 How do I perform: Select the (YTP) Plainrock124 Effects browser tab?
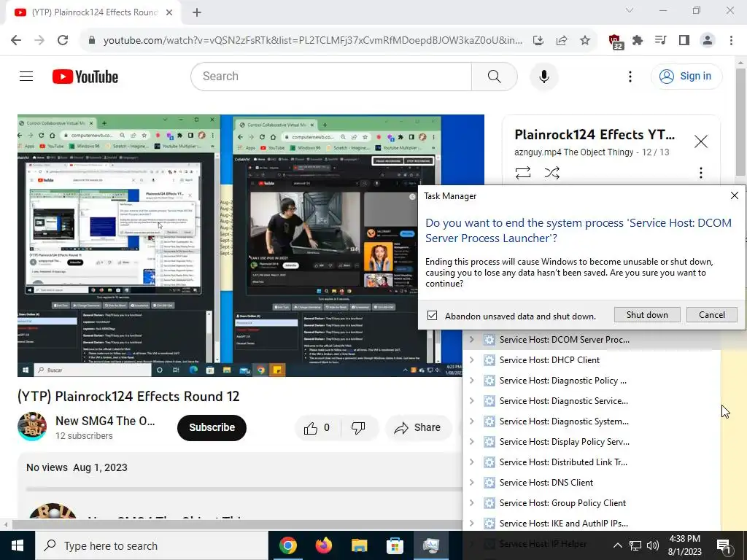point(93,12)
